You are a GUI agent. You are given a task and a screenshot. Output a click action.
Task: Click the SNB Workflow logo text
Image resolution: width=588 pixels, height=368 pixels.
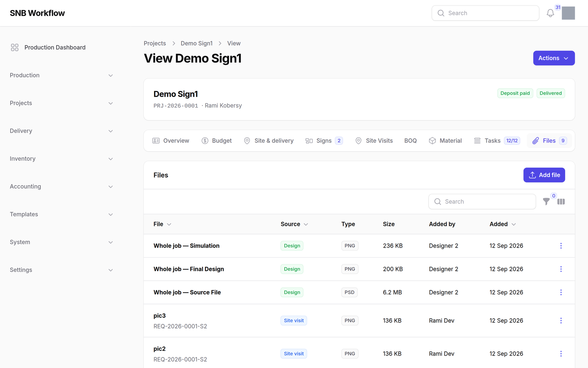(x=37, y=13)
